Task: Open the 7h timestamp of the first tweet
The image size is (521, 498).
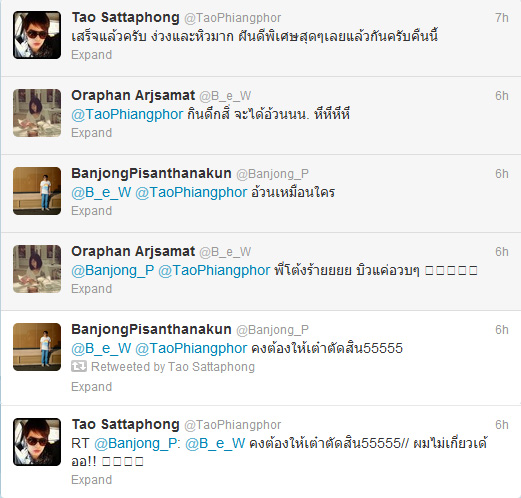Action: click(502, 18)
